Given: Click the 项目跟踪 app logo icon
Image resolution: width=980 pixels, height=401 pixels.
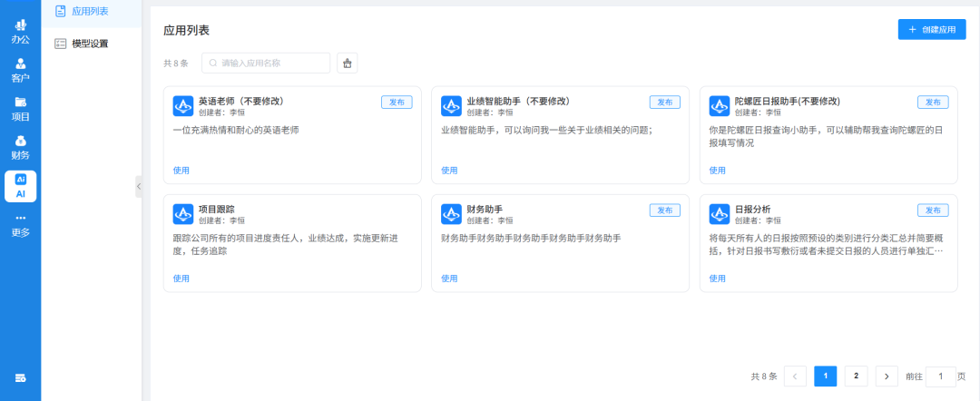Looking at the screenshot, I should 183,214.
